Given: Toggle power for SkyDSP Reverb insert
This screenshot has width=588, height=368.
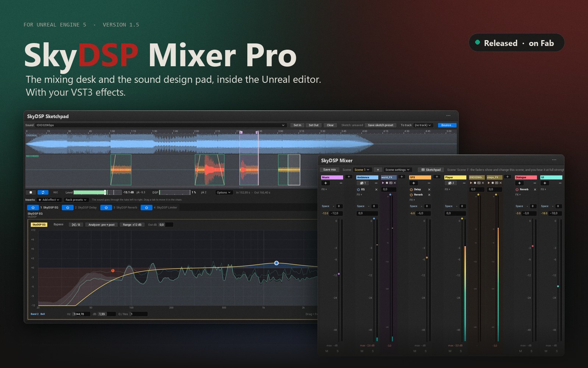Looking at the screenshot, I should tap(106, 208).
